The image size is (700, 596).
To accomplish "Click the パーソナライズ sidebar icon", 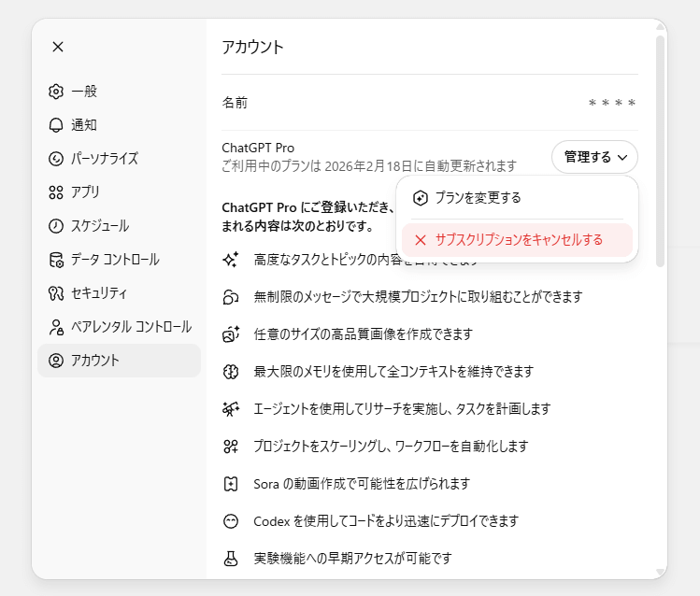I will (56, 159).
